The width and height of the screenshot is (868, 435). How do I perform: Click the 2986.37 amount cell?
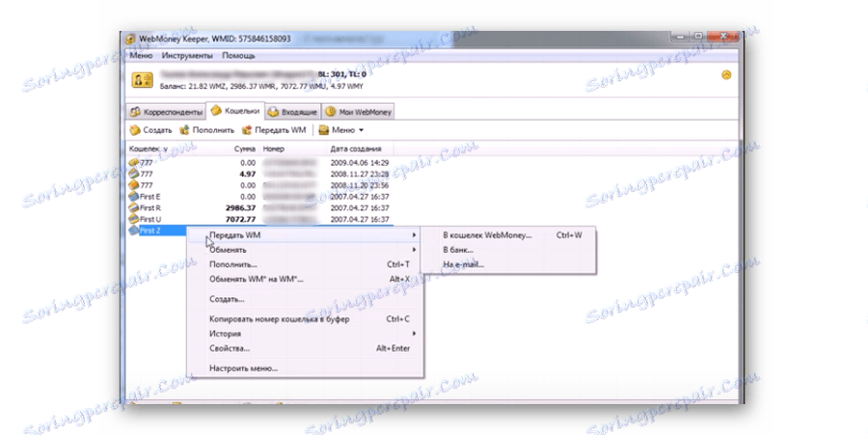pos(241,208)
